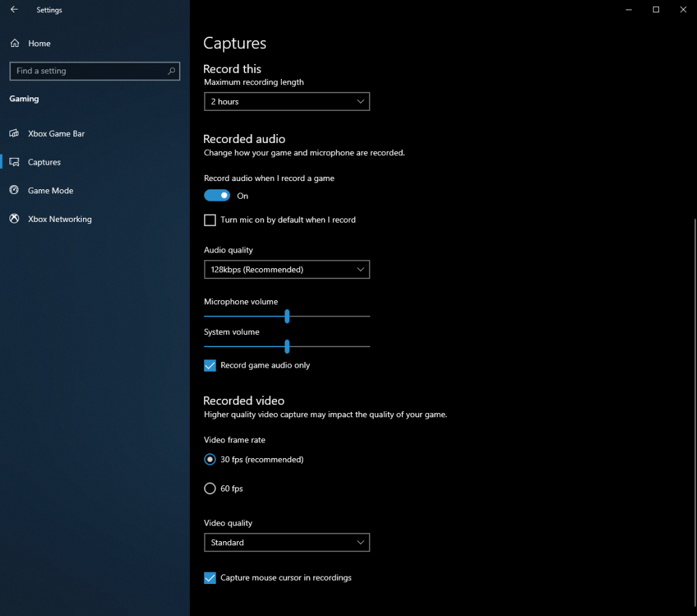Expand the Audio quality dropdown
697x616 pixels.
(287, 270)
